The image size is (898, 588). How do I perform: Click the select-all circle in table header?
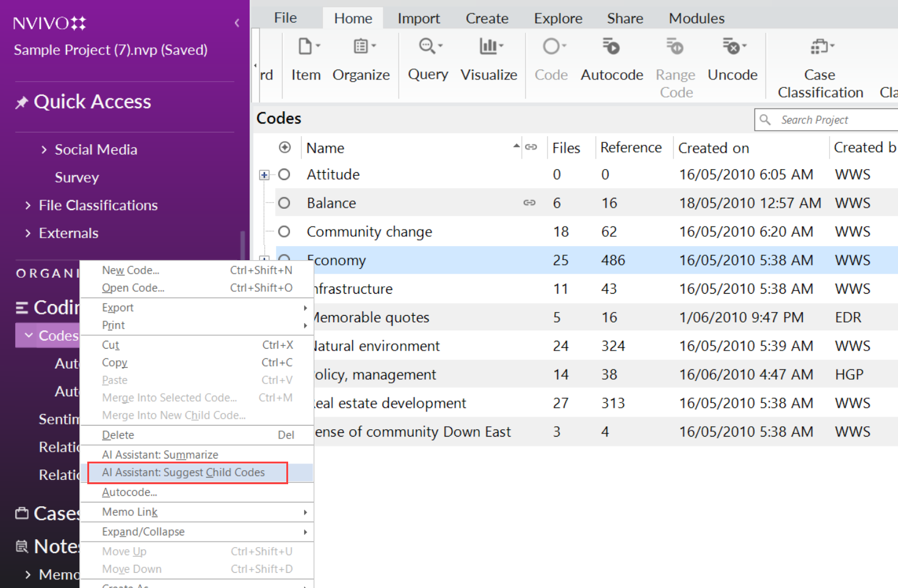[x=284, y=147]
